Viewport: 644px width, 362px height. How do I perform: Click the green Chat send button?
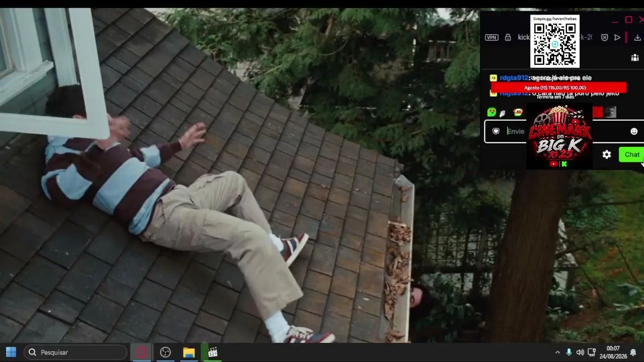coord(631,154)
